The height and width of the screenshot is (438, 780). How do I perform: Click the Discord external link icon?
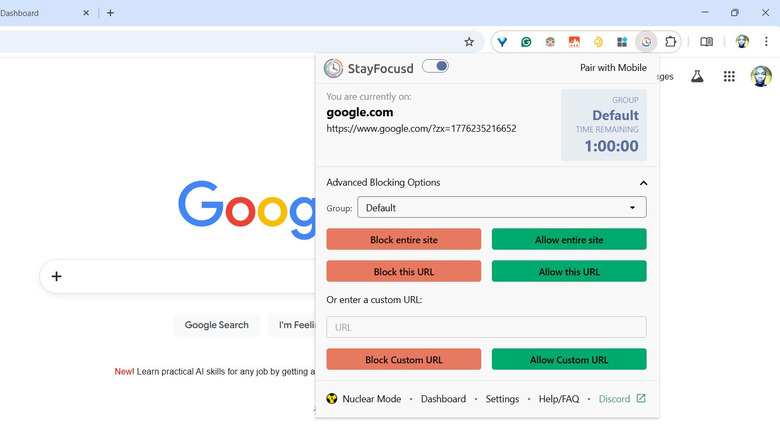point(641,398)
